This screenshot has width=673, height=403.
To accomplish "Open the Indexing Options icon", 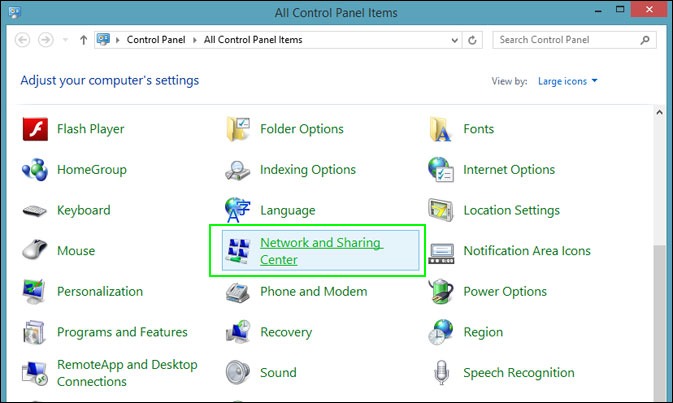I will [238, 170].
